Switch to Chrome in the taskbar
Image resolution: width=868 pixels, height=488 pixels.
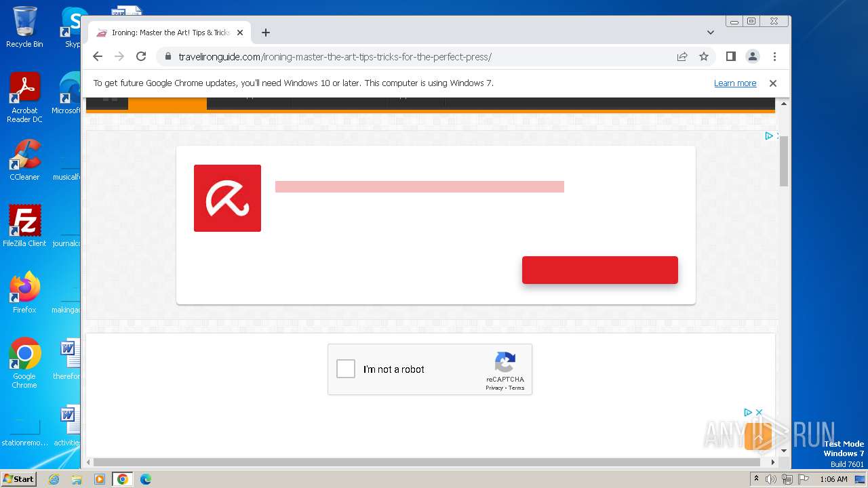(123, 479)
